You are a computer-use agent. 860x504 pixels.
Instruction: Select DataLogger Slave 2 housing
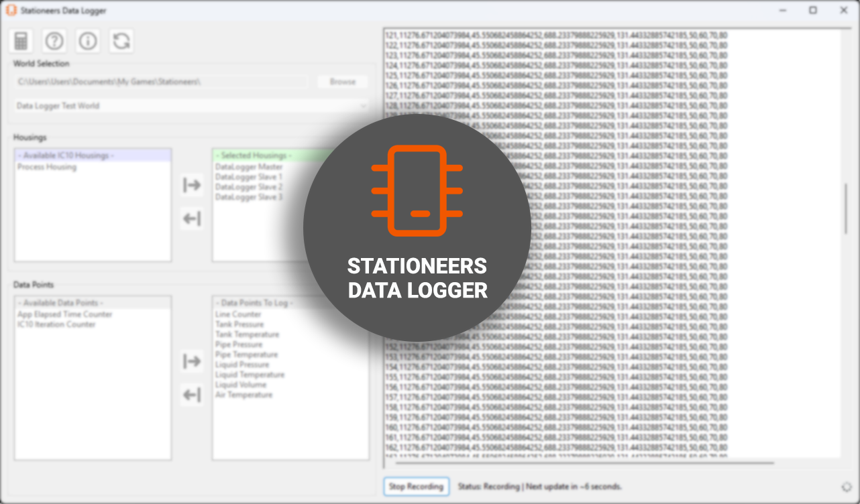point(249,187)
